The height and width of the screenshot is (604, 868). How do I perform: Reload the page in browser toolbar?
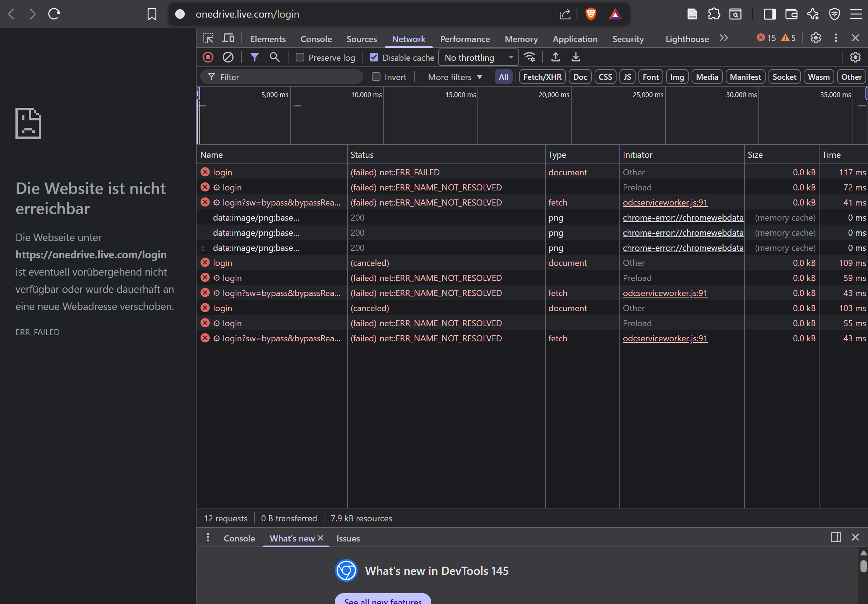coord(54,14)
